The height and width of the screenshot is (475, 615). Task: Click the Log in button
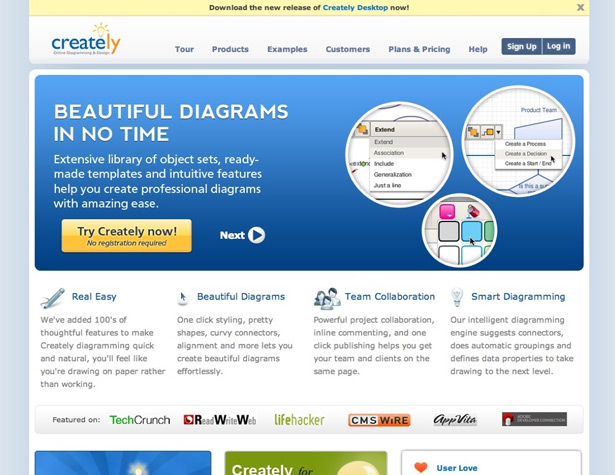(x=559, y=46)
